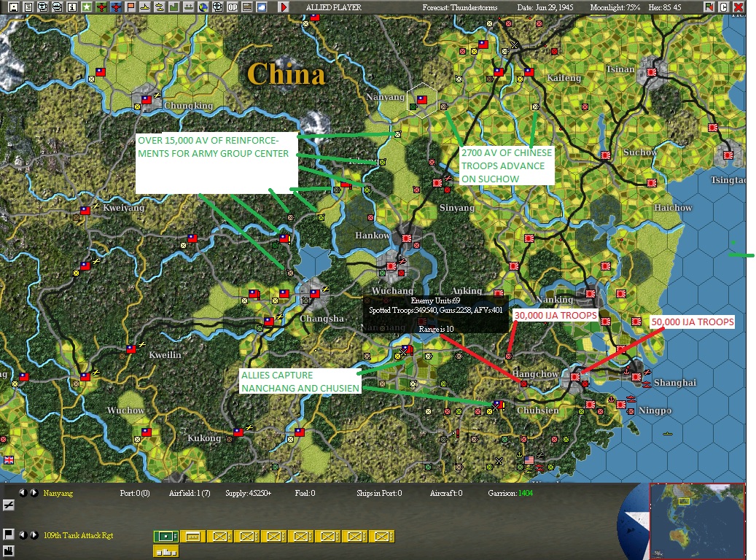
Task: Click the British flag at the map's west edge
Action: pos(9,459)
